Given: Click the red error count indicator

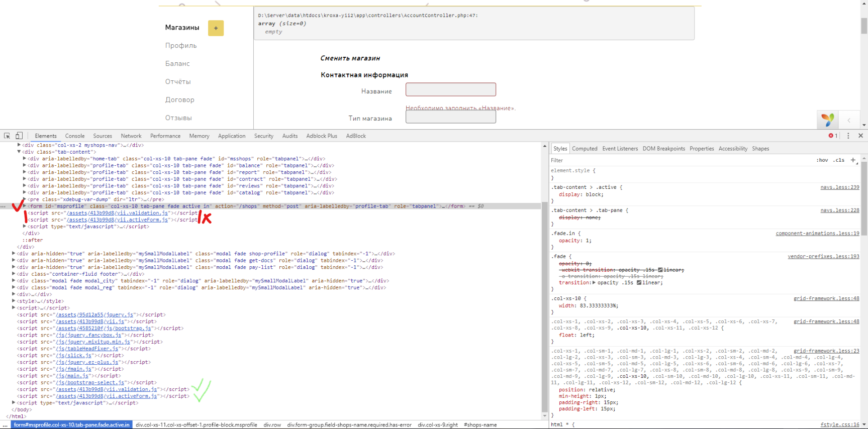Looking at the screenshot, I should tap(833, 136).
